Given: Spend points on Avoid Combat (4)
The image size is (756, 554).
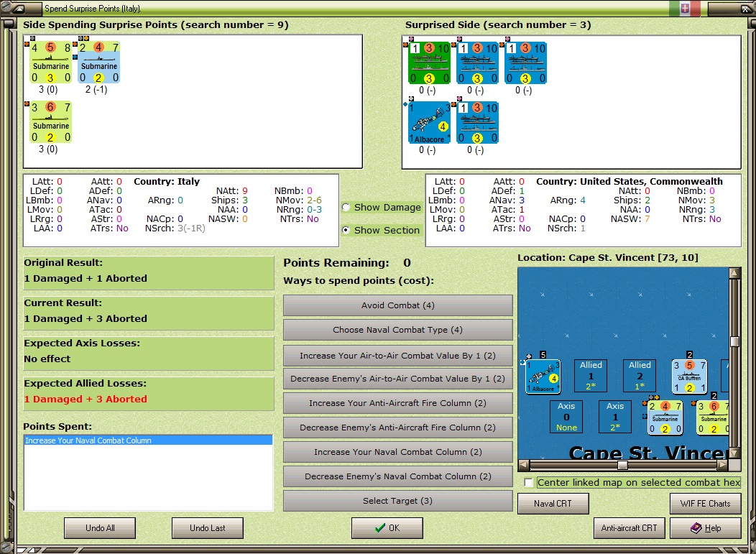Looking at the screenshot, I should click(x=398, y=305).
